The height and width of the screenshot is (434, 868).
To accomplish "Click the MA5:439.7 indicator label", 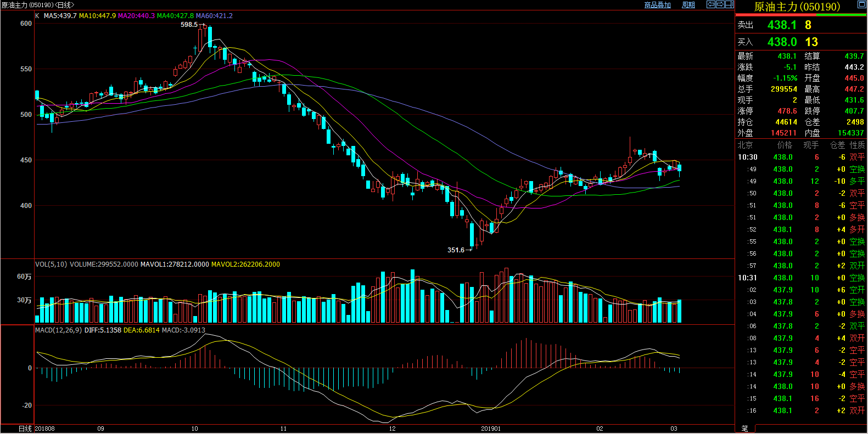I will [60, 16].
